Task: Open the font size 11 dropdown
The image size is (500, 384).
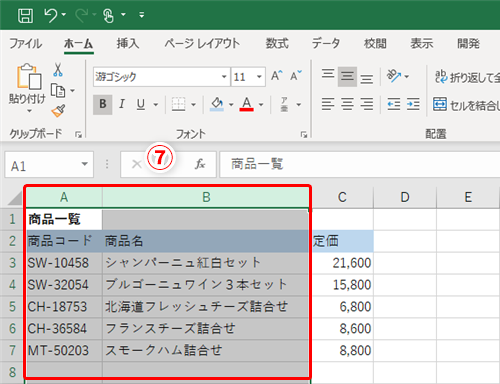Action: (x=259, y=77)
